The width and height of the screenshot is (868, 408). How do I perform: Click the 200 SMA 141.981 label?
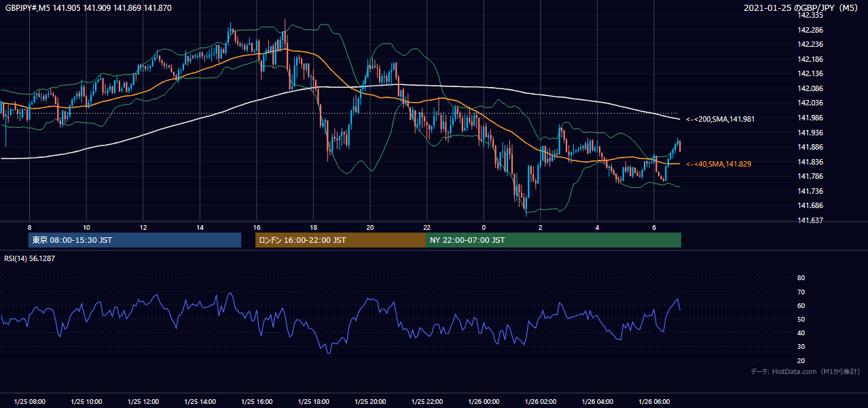point(720,119)
